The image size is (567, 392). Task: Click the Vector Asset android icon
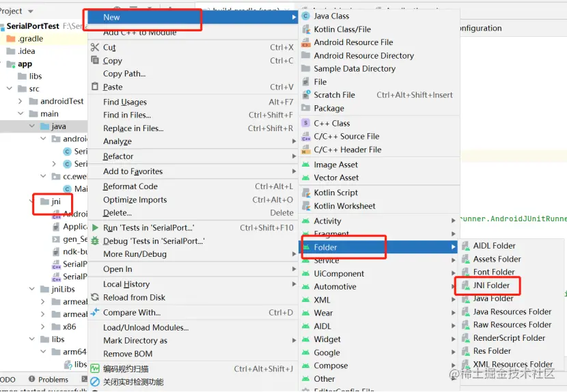tap(306, 178)
